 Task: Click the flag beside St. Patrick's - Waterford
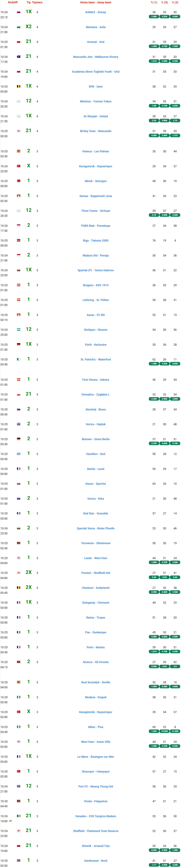tap(18, 359)
